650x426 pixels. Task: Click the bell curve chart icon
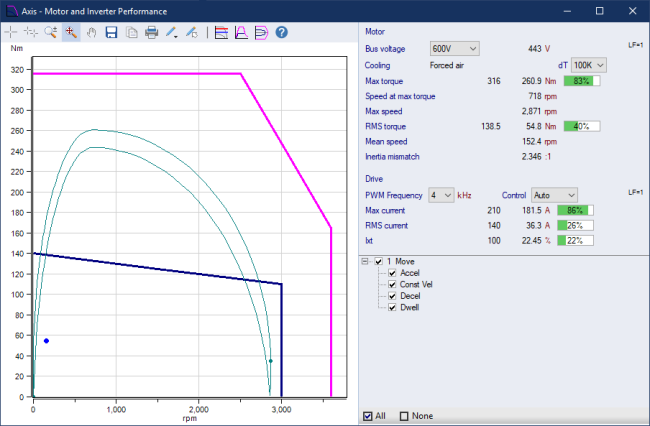point(241,32)
